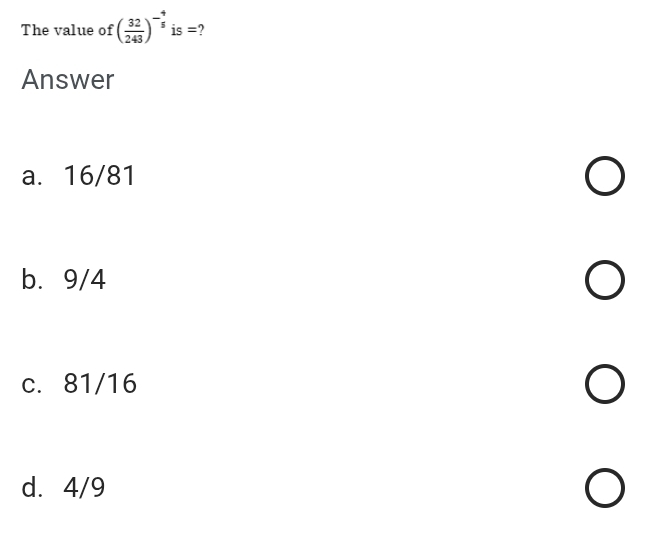Select the radio button for 16/81
Screen dimensions: 656x539
[606, 177]
